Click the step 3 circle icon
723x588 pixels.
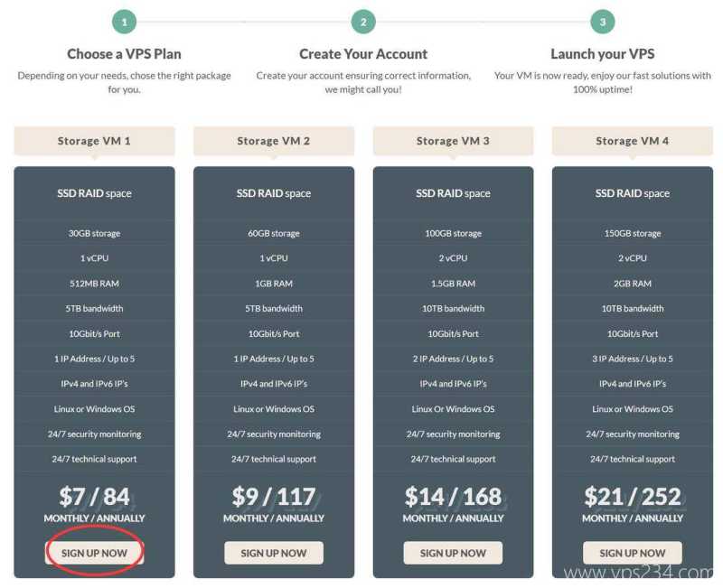point(603,22)
